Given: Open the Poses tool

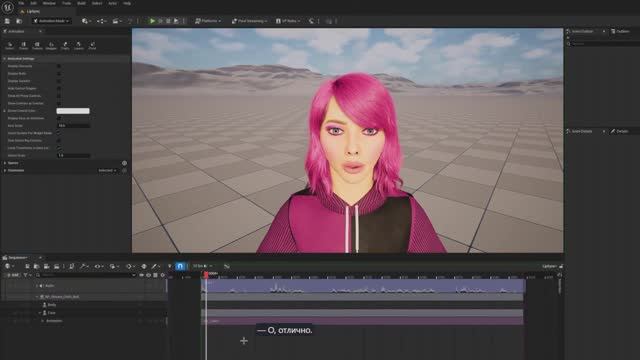Looking at the screenshot, I should click(24, 45).
